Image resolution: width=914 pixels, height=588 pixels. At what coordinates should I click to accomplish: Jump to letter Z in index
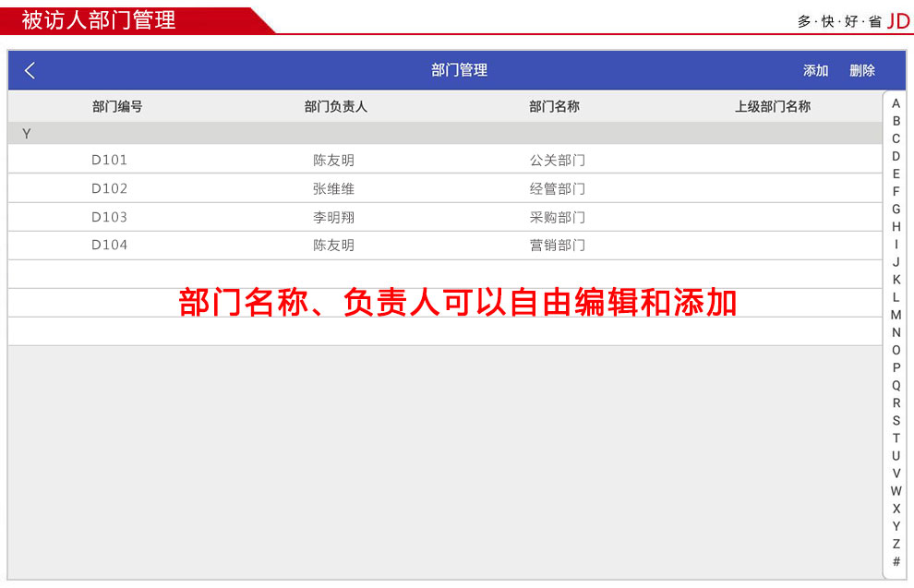coord(896,544)
